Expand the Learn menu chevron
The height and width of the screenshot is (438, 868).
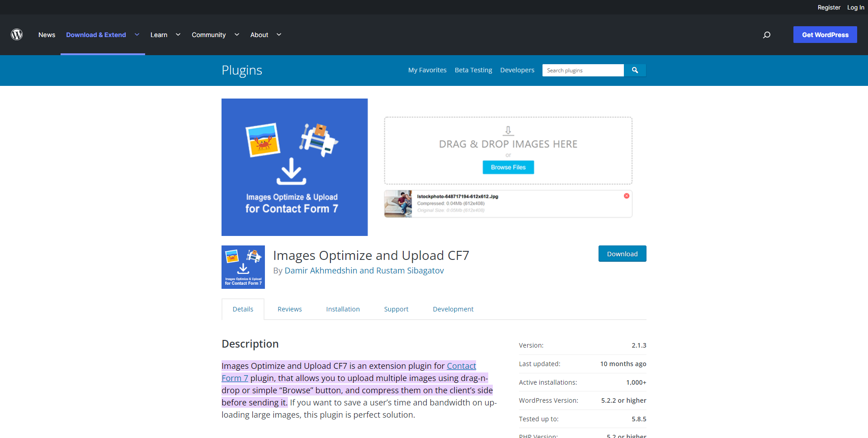(178, 35)
